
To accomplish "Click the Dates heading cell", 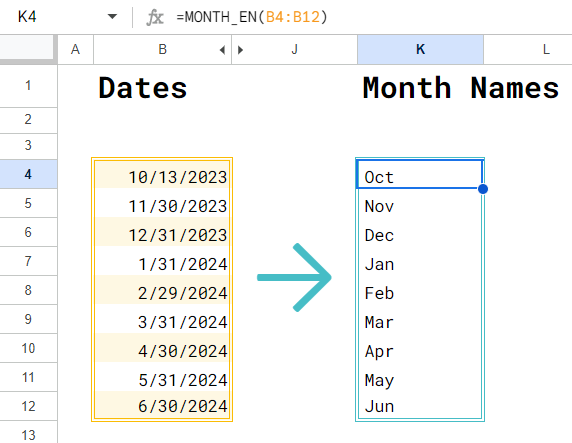I will pyautogui.click(x=163, y=86).
